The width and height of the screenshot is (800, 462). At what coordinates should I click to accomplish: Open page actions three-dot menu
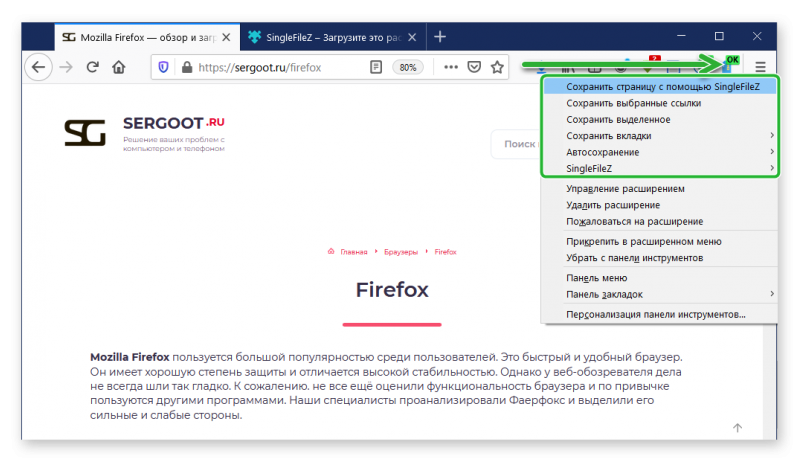pos(451,67)
